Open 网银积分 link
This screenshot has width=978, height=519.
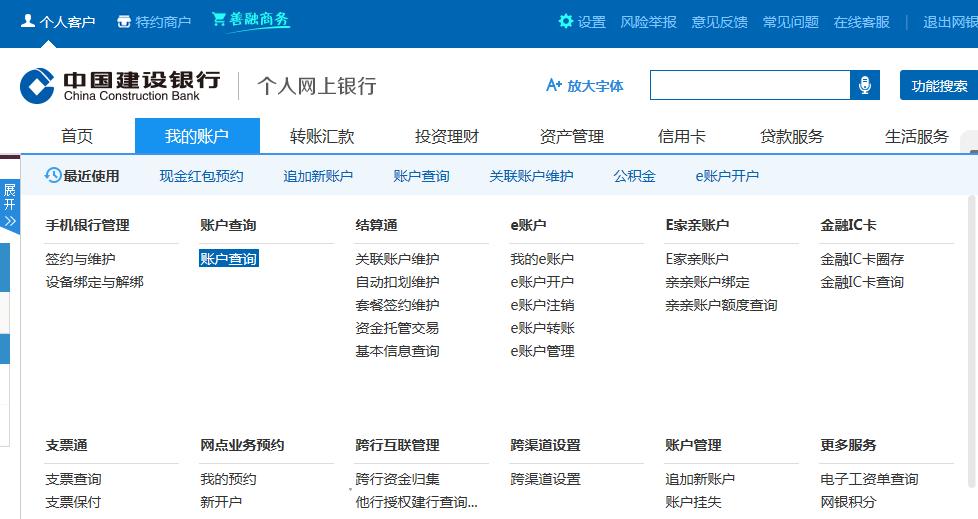pyautogui.click(x=848, y=502)
